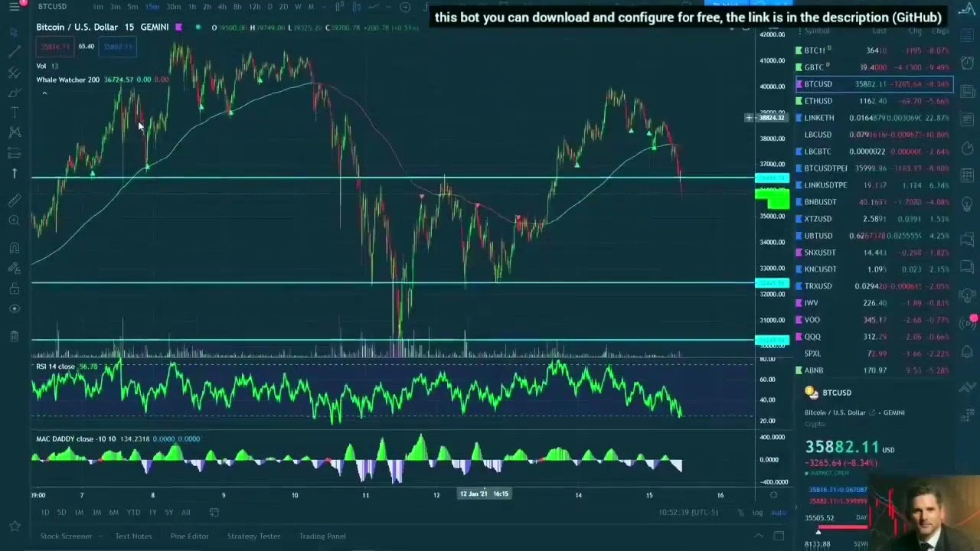Select the brush drawing tool
This screenshot has height=551, width=980.
coord(14,93)
